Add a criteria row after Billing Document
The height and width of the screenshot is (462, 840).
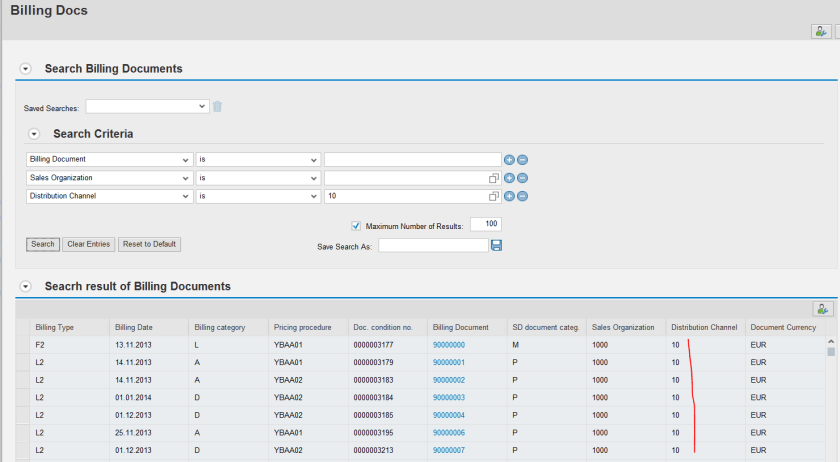tap(509, 160)
